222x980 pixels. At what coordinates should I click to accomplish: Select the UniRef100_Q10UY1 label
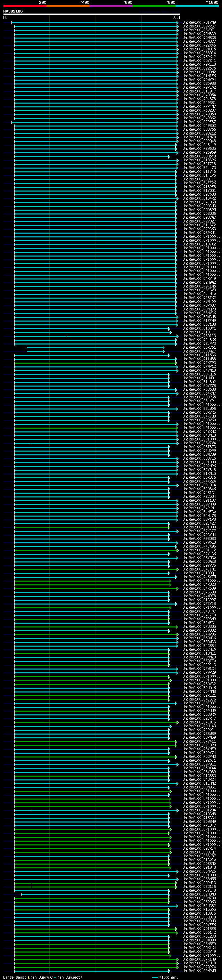(199, 328)
